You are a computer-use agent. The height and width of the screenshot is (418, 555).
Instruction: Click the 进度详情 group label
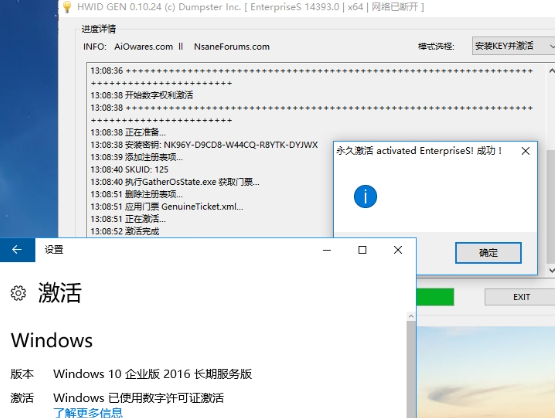[x=99, y=29]
